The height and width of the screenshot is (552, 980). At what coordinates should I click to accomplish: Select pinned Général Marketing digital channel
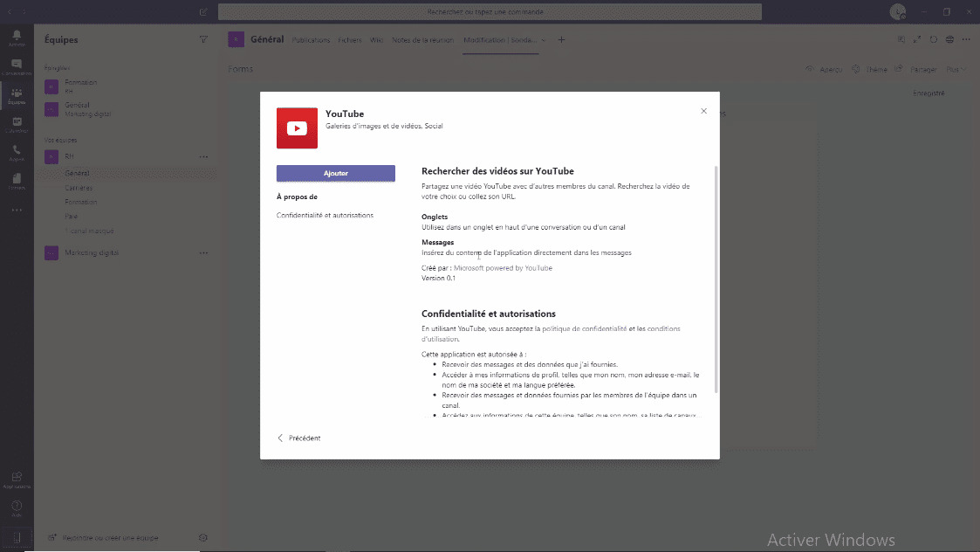point(125,109)
